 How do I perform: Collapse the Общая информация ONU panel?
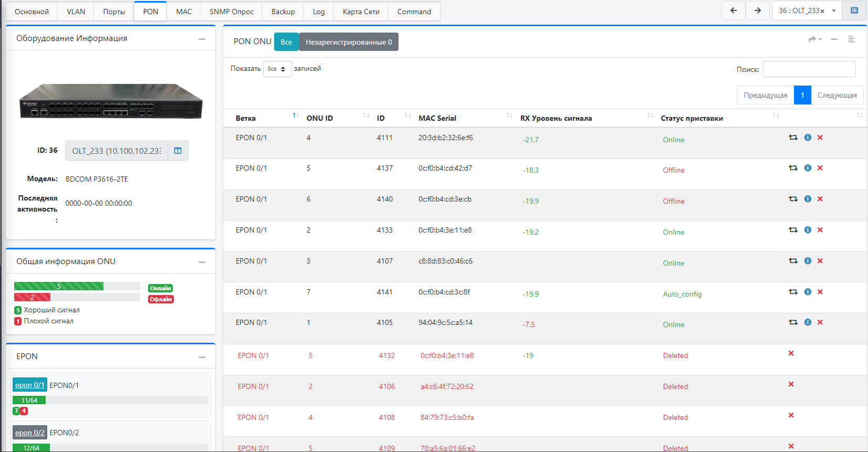(x=202, y=262)
